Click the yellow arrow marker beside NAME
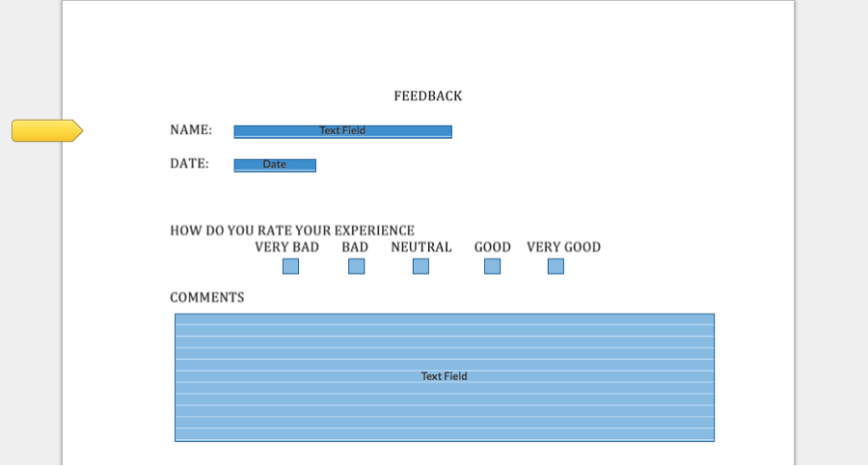Screen dimensions: 868x466 coord(46,130)
